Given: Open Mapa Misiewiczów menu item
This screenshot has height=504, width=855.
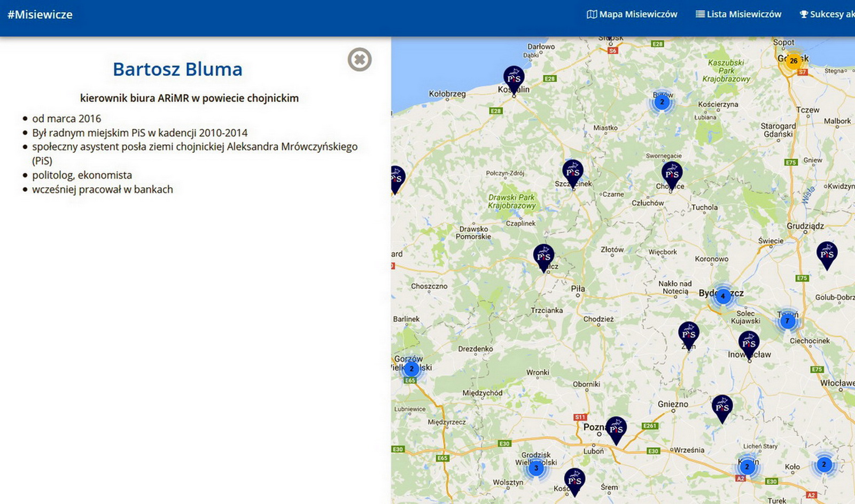Looking at the screenshot, I should tap(632, 14).
